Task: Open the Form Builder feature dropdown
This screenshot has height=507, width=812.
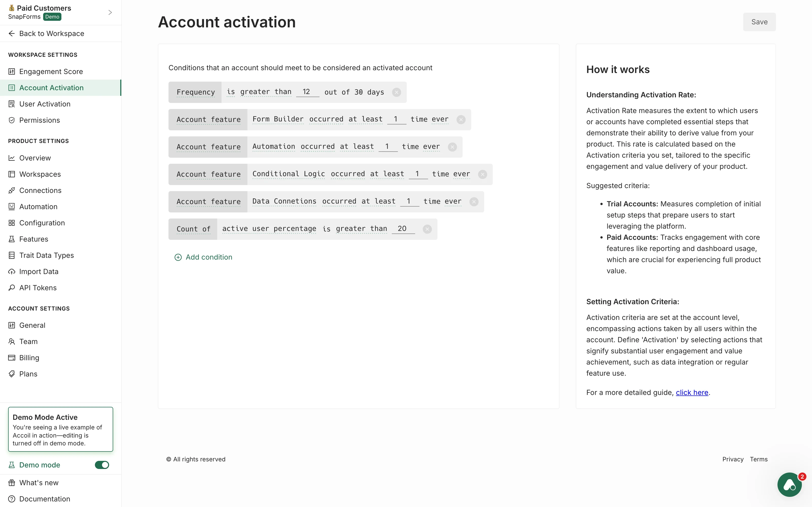Action: 278,119
